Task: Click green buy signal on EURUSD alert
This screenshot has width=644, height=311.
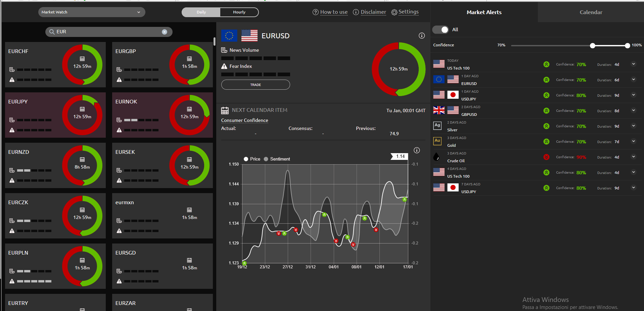Action: click(546, 80)
